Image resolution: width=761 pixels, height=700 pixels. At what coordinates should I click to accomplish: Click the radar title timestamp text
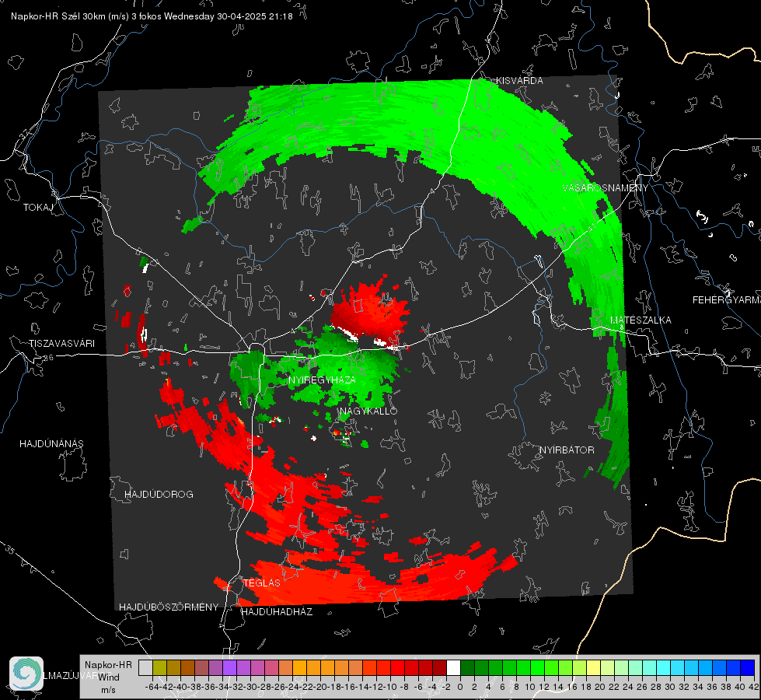pos(152,16)
